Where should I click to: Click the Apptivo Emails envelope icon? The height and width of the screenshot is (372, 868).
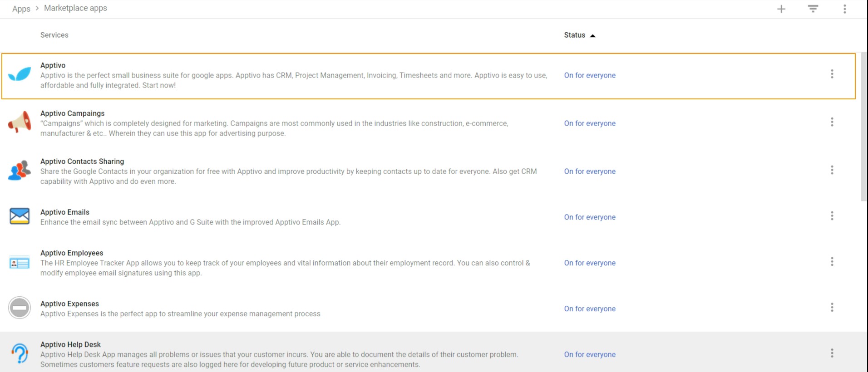coord(20,216)
